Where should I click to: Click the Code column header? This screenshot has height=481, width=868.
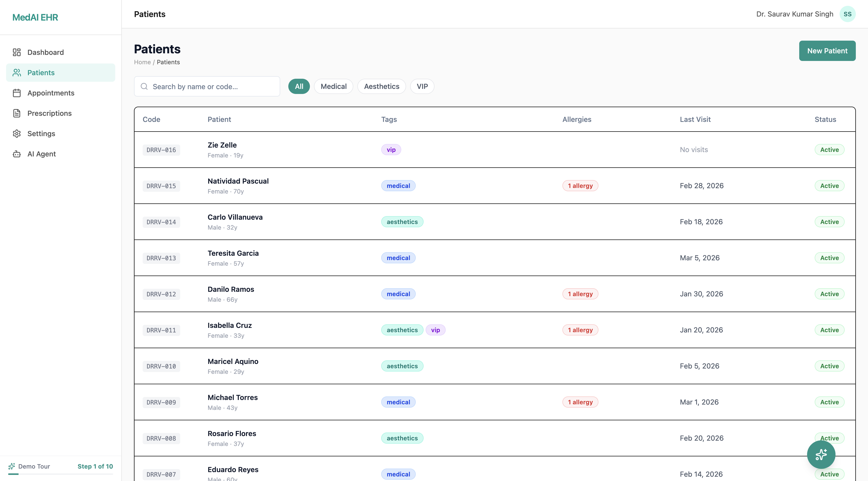(x=151, y=119)
